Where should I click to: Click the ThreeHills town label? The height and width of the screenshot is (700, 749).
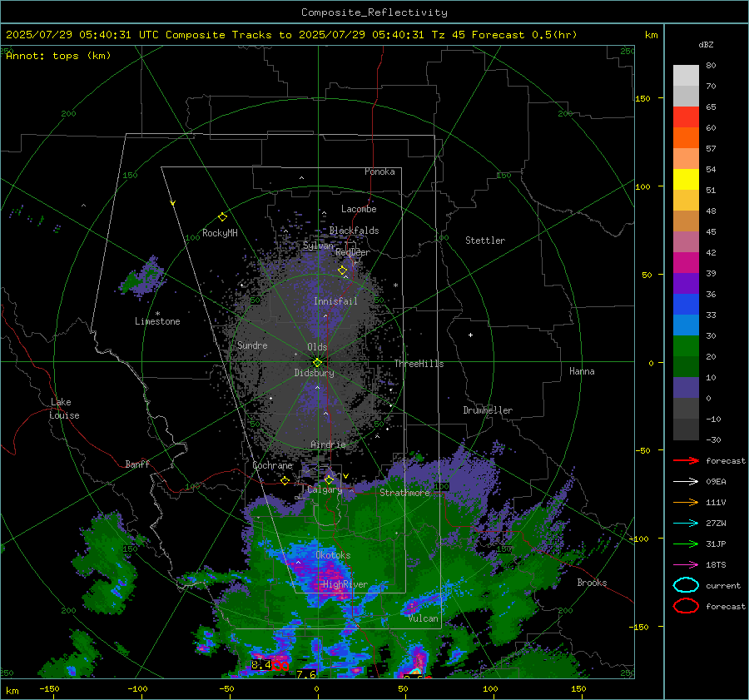coord(419,364)
